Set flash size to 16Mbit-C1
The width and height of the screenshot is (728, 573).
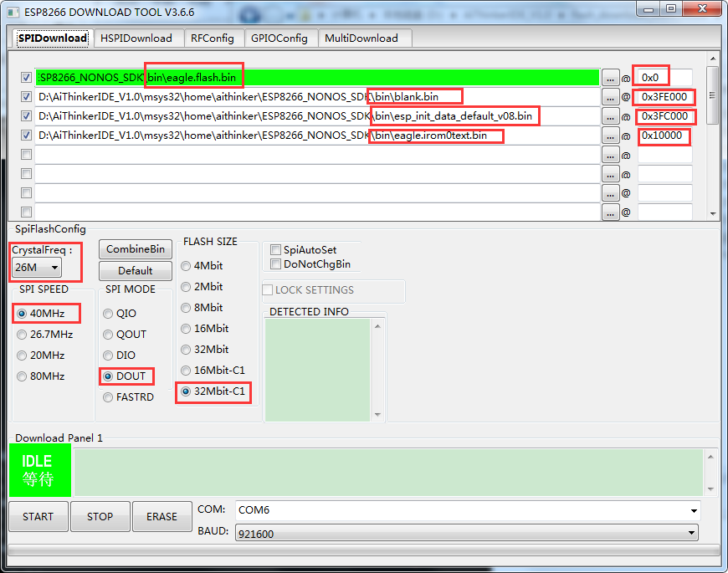coord(186,371)
